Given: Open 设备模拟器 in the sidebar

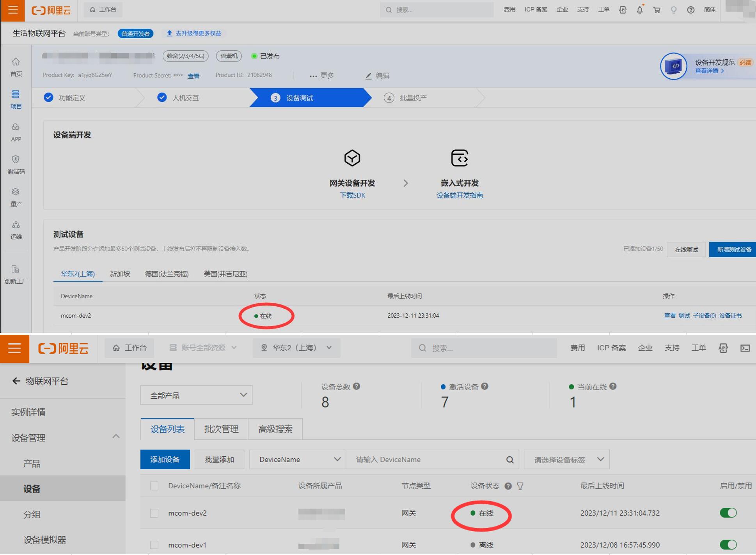Looking at the screenshot, I should [x=45, y=540].
